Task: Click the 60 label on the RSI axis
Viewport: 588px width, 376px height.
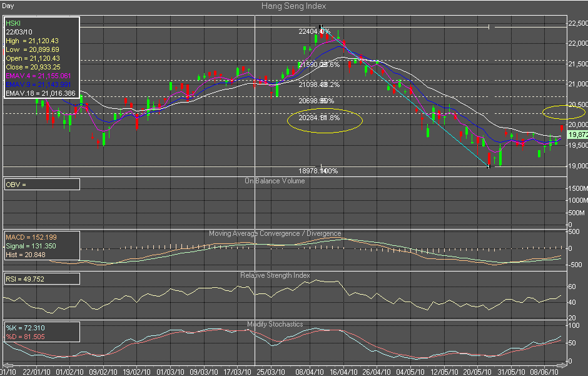Action: 572,287
